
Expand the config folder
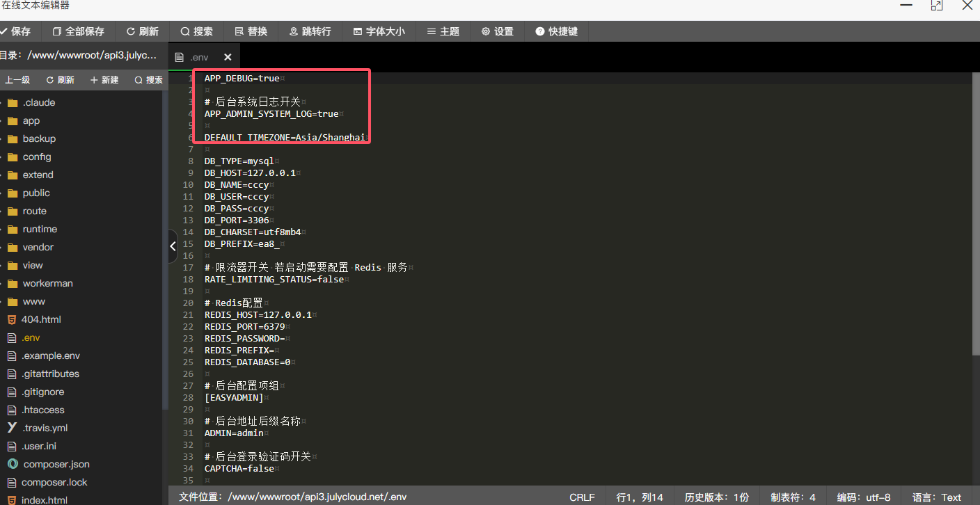click(x=36, y=157)
